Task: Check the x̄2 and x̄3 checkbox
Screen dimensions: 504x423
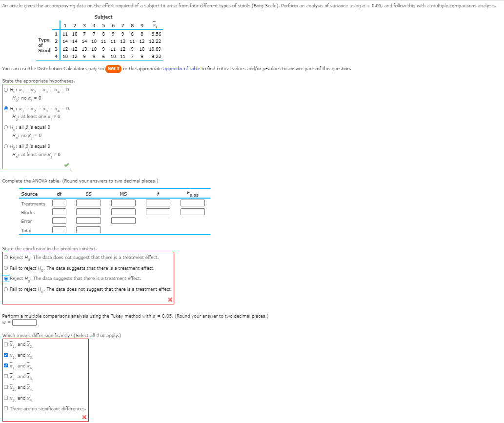Action: coord(6,376)
